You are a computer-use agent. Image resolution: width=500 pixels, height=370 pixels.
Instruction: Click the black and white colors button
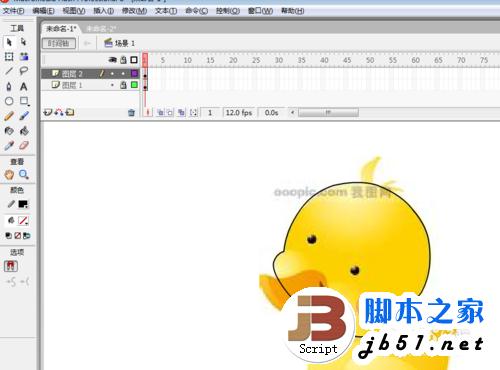click(x=8, y=236)
